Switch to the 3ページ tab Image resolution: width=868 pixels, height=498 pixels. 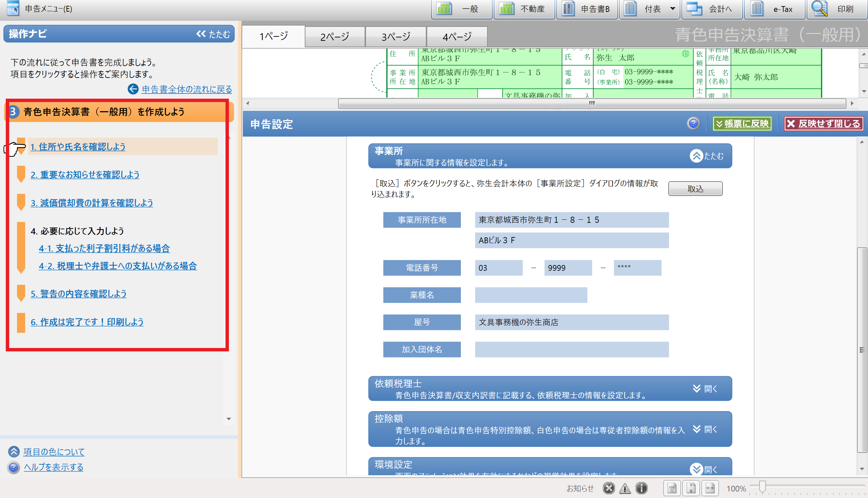coord(396,37)
